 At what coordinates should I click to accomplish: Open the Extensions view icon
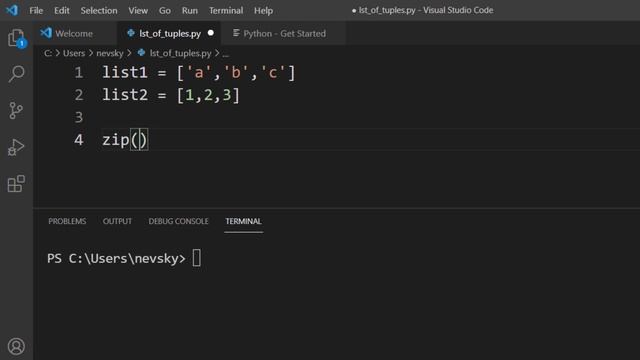pyautogui.click(x=16, y=184)
